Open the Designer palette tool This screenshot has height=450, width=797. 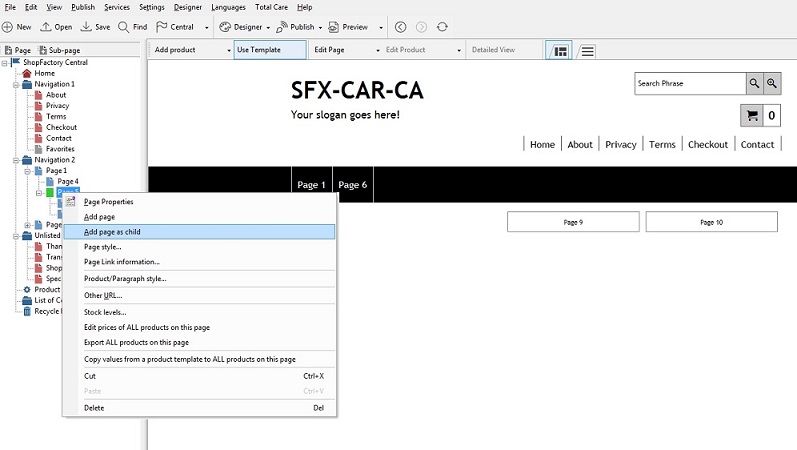[241, 27]
